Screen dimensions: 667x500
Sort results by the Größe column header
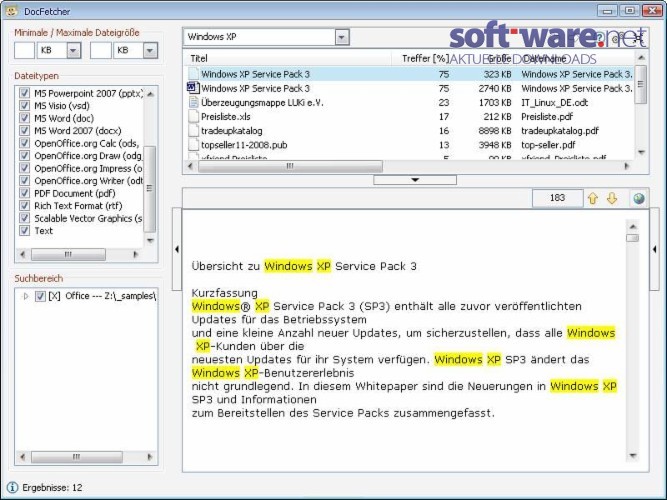click(498, 58)
